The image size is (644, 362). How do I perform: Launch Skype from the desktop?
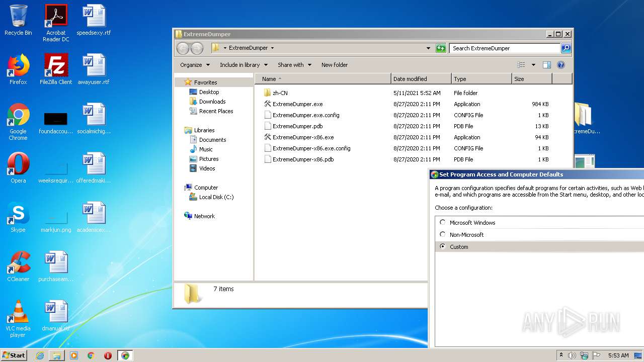click(18, 217)
